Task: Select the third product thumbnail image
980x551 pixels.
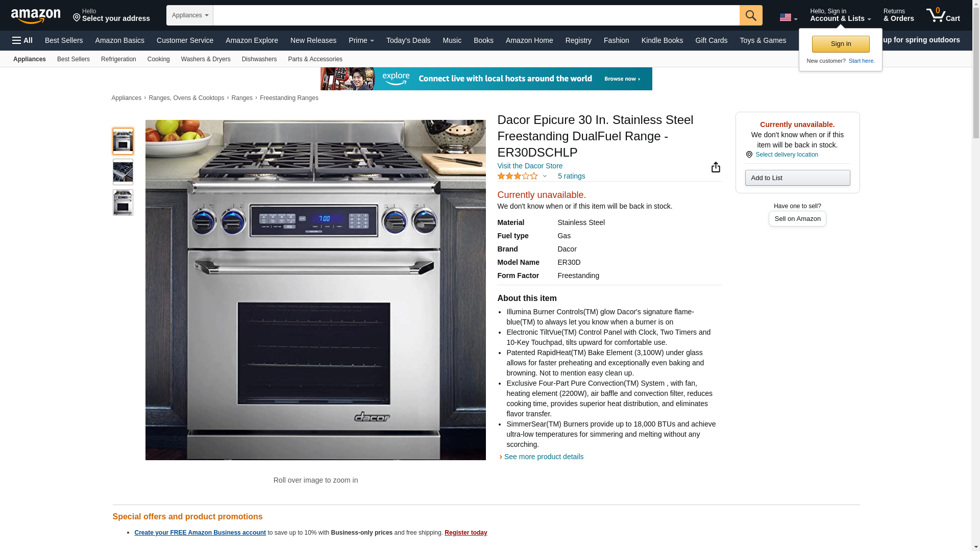Action: pos(123,203)
